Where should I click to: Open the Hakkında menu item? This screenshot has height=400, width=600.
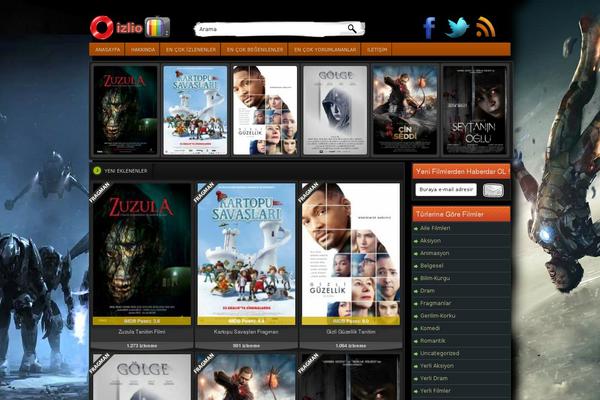pos(143,50)
